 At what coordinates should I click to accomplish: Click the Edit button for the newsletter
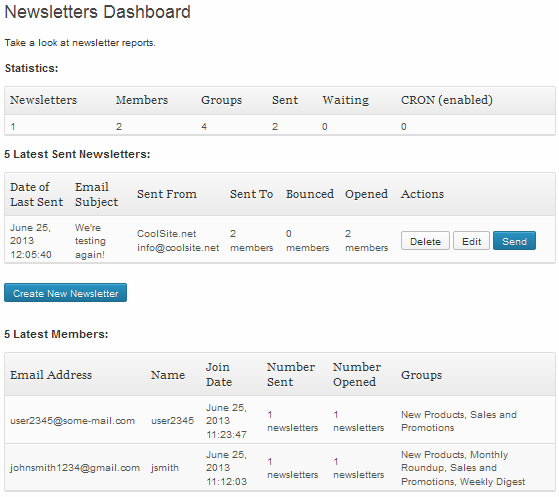[471, 241]
